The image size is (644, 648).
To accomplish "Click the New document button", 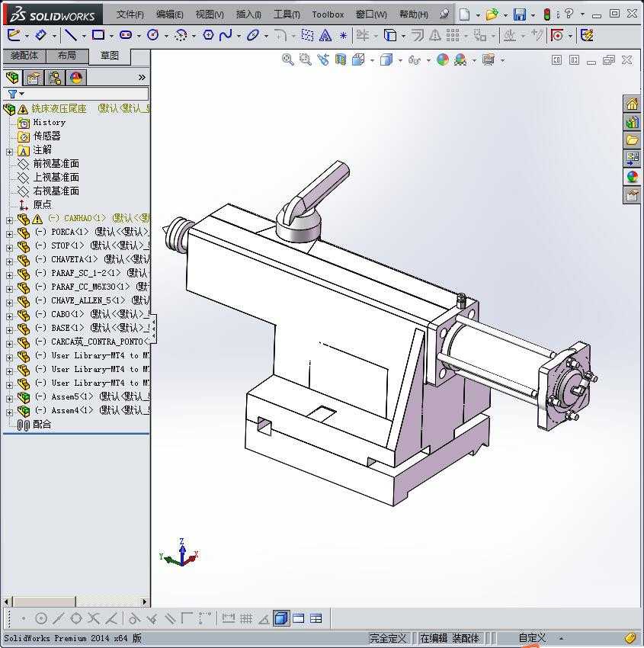I will [464, 14].
